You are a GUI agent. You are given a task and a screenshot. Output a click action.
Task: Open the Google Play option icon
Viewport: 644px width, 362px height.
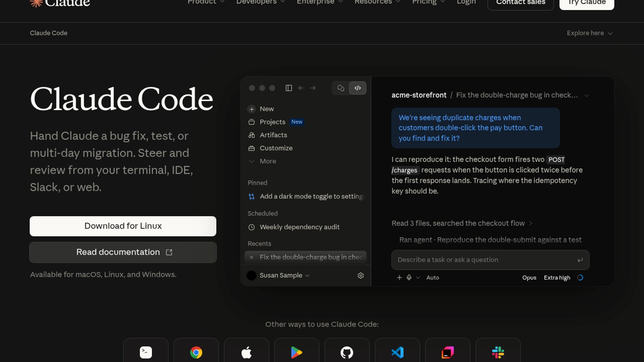pos(297,352)
